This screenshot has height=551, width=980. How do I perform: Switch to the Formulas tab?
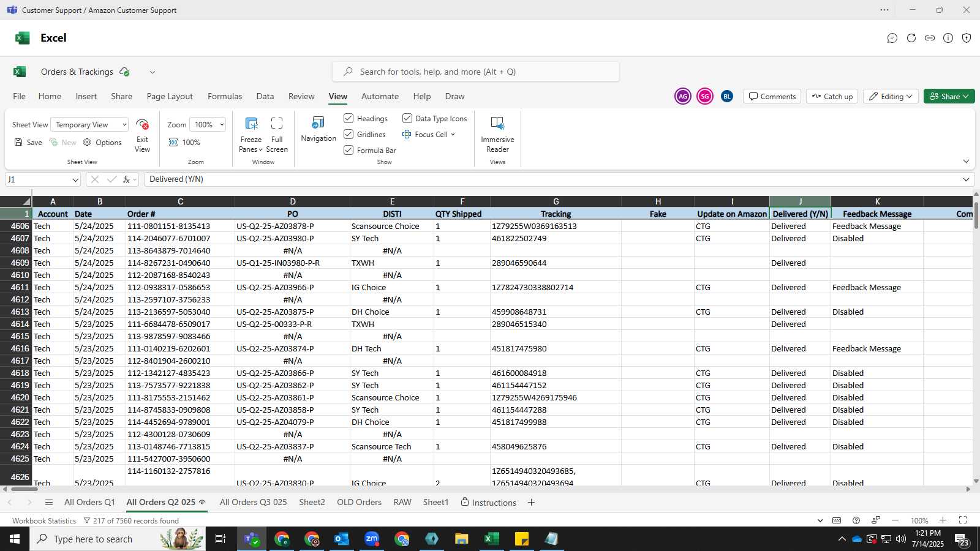pos(225,96)
